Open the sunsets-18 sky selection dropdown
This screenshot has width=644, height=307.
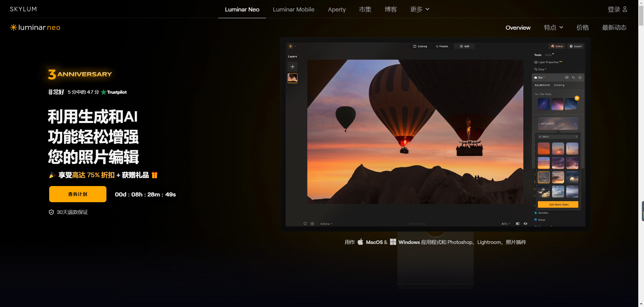tap(558, 124)
